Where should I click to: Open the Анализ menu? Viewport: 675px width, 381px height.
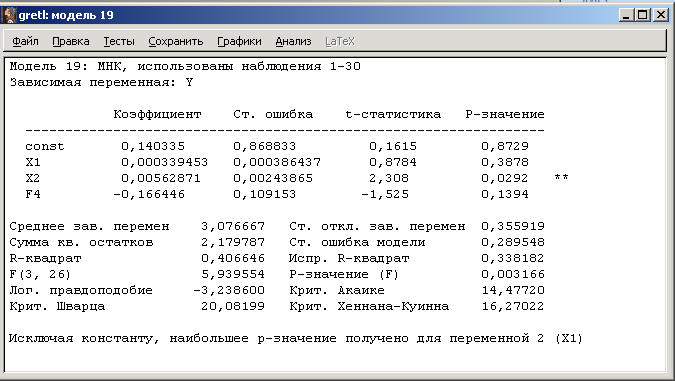tap(293, 41)
